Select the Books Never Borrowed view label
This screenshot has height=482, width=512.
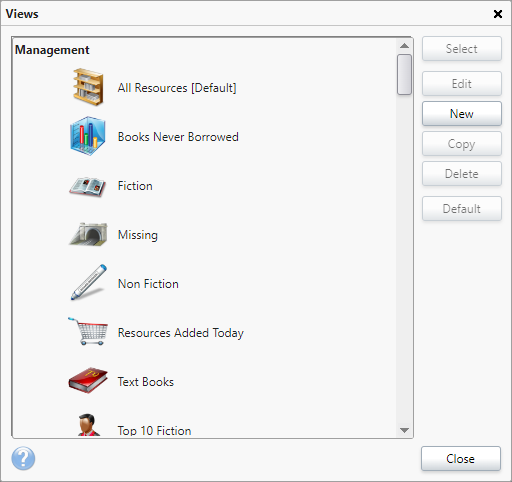click(178, 137)
